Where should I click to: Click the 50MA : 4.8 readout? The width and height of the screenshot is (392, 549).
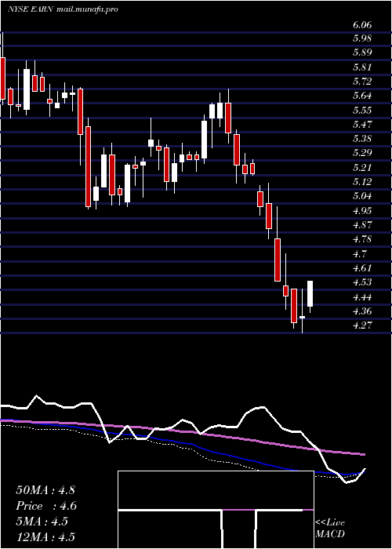click(45, 490)
